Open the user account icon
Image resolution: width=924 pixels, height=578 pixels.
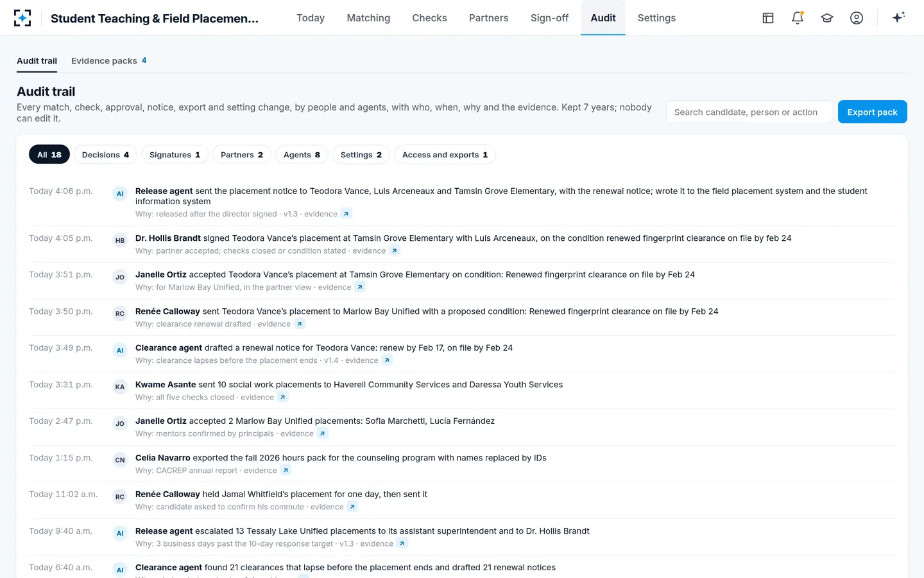pyautogui.click(x=857, y=18)
